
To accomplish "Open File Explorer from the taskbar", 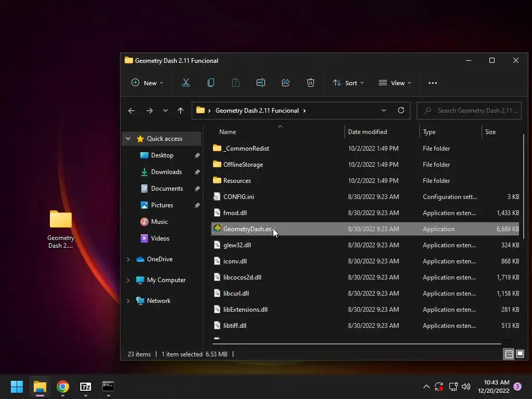I will [x=39, y=387].
